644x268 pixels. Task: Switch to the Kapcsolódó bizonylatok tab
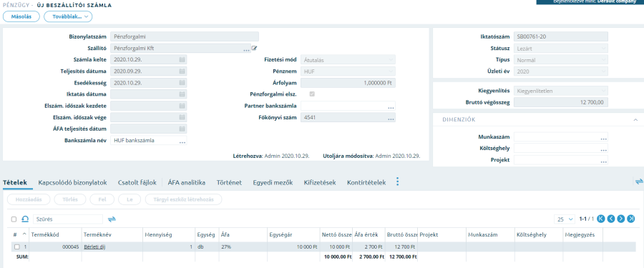point(73,183)
